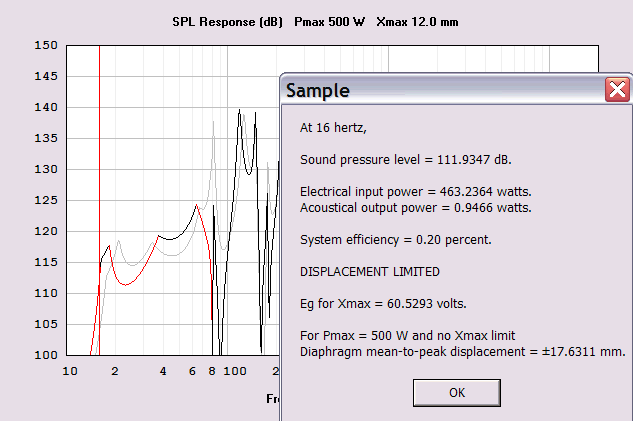This screenshot has height=421, width=633.
Task: Click the 150 y-axis label
Action: coord(46,45)
